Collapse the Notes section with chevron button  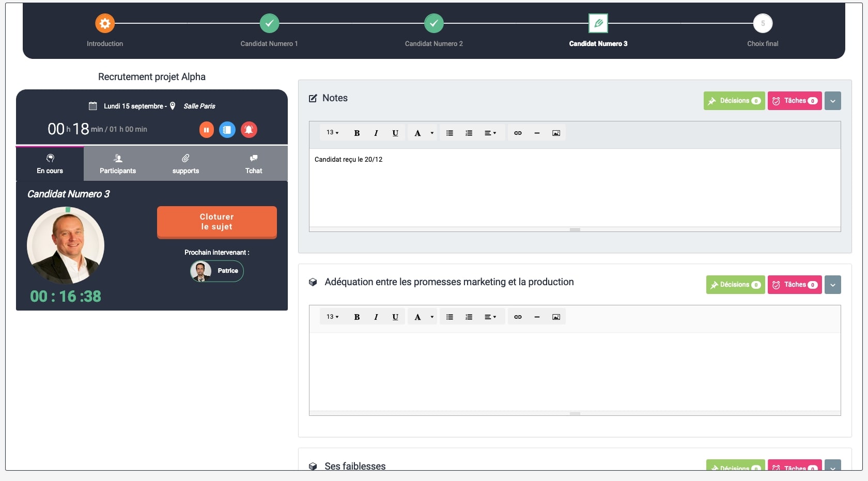point(832,101)
